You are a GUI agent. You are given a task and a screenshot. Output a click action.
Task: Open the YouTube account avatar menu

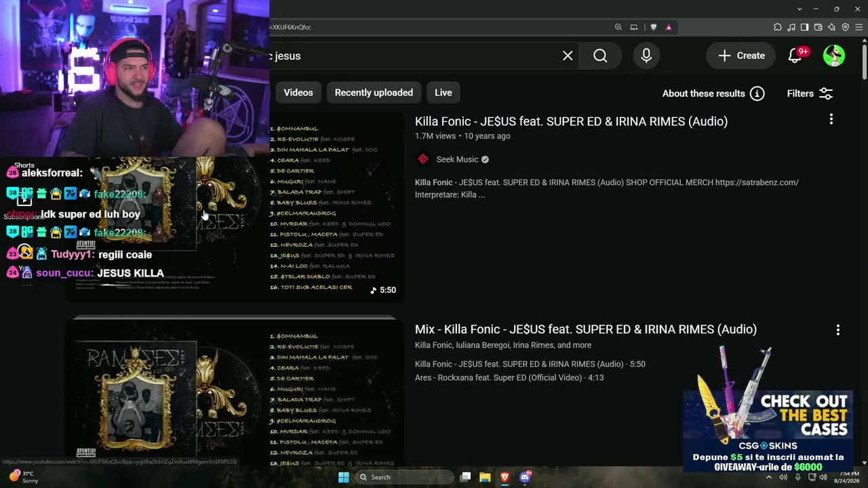pos(834,56)
